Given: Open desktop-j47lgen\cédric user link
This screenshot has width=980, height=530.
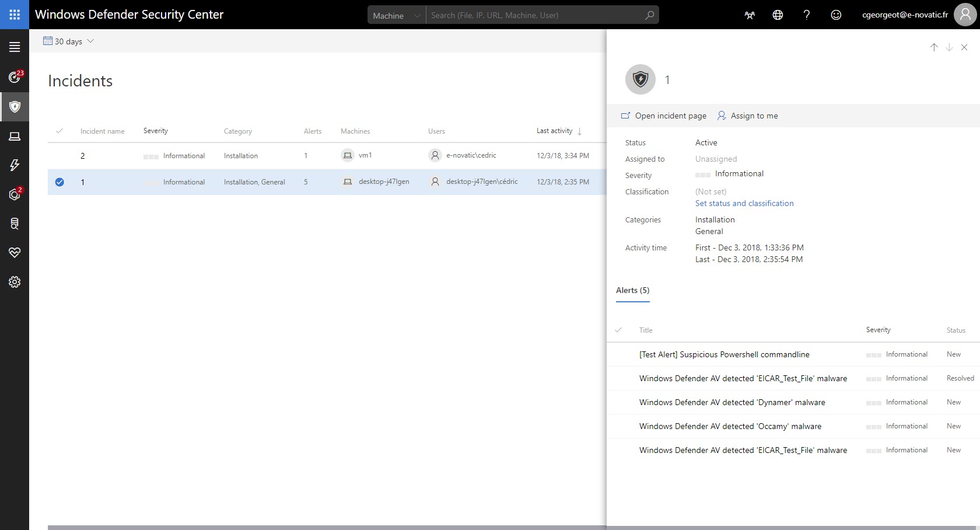Looking at the screenshot, I should pos(482,182).
